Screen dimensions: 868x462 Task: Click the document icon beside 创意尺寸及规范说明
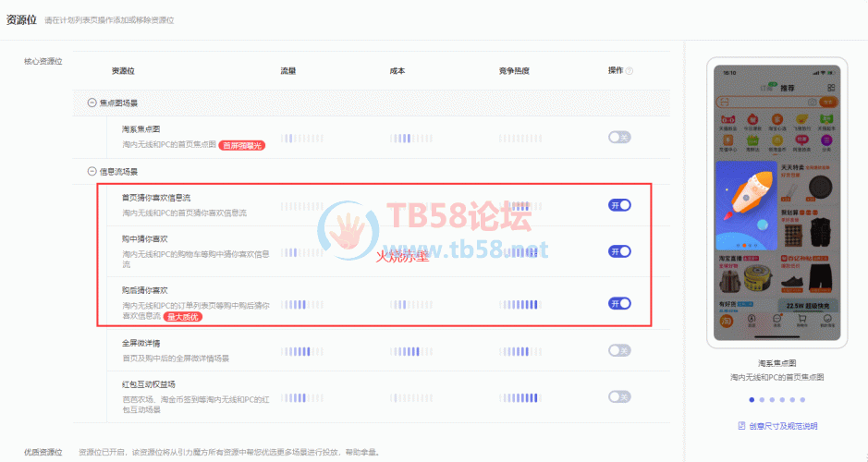click(x=741, y=426)
